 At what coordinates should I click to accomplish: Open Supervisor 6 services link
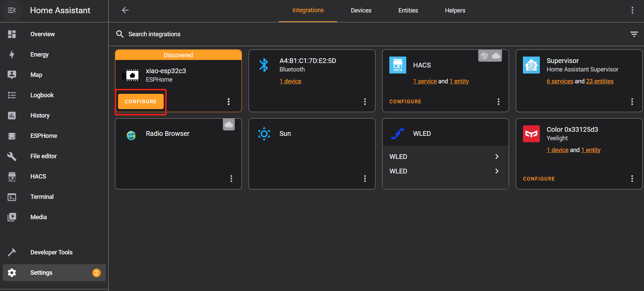(560, 81)
